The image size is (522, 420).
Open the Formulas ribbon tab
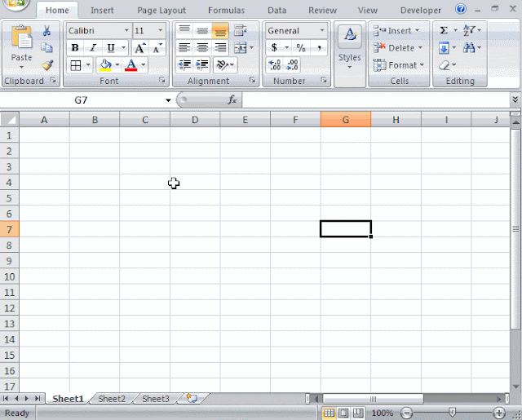[x=226, y=11]
